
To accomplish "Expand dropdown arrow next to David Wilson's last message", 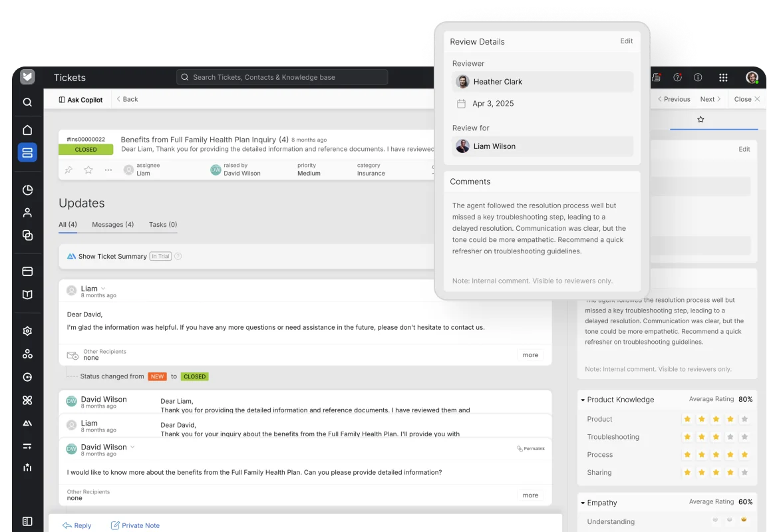I will click(132, 447).
